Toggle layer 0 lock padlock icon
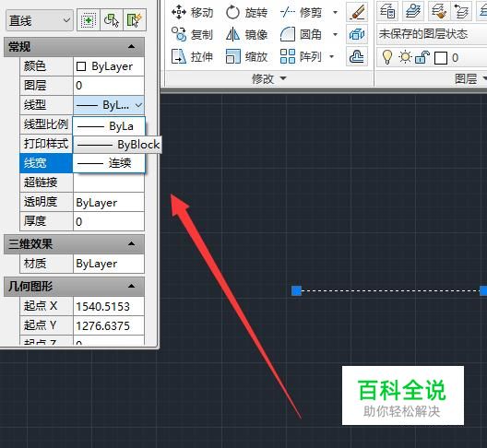The image size is (487, 448). [x=422, y=57]
